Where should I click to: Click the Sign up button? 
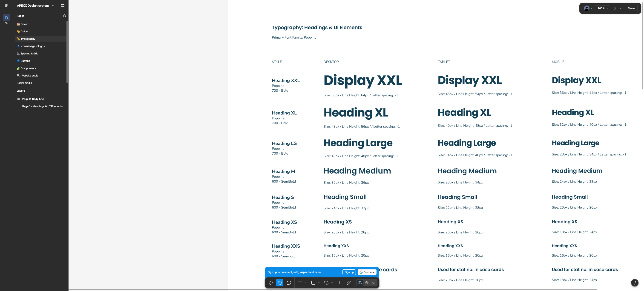tap(349, 272)
